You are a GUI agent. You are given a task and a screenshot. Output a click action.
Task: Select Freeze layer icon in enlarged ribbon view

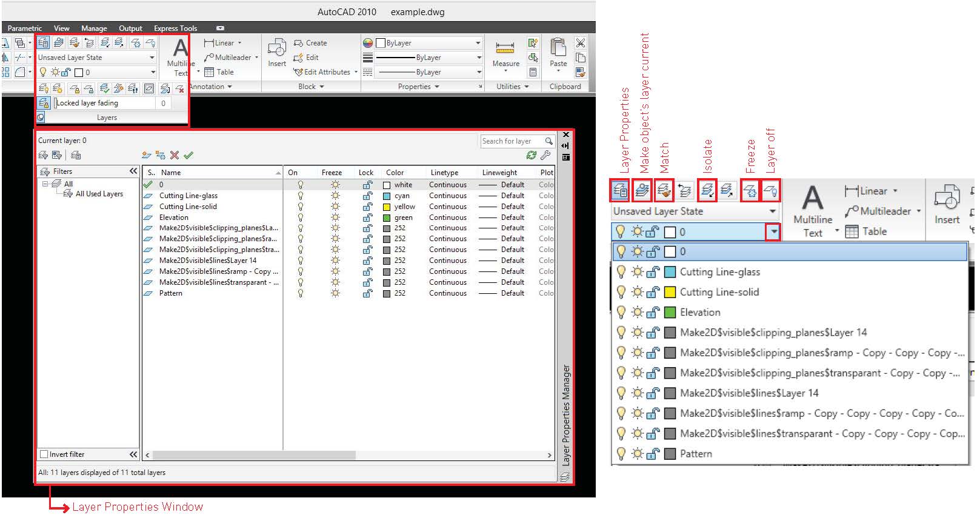tap(750, 191)
